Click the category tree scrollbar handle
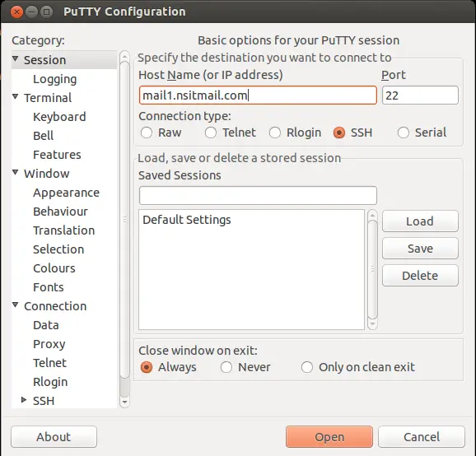Image resolution: width=476 pixels, height=456 pixels. pos(124,220)
